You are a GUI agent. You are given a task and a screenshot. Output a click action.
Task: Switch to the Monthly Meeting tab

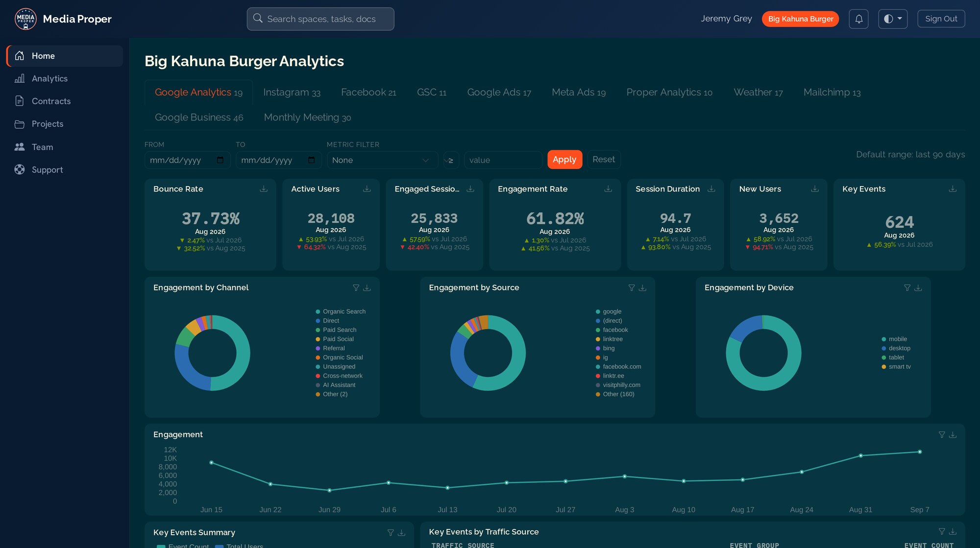[x=307, y=118]
